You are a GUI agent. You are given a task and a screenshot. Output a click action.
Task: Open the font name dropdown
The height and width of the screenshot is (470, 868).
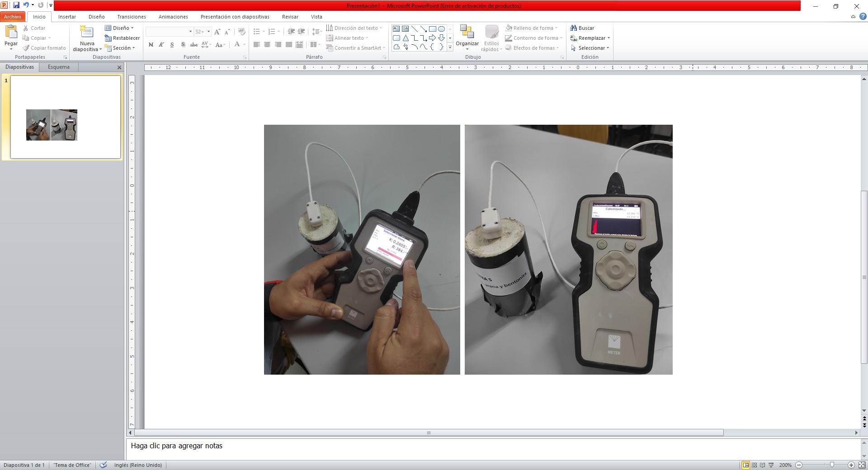[x=190, y=32]
